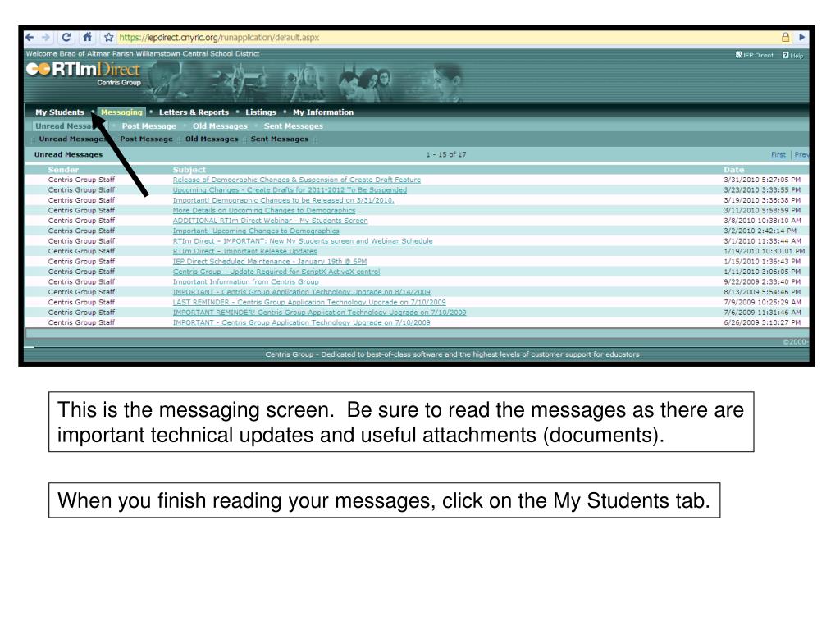Click the browser forward arrow
The height and width of the screenshot is (630, 840).
(46, 38)
